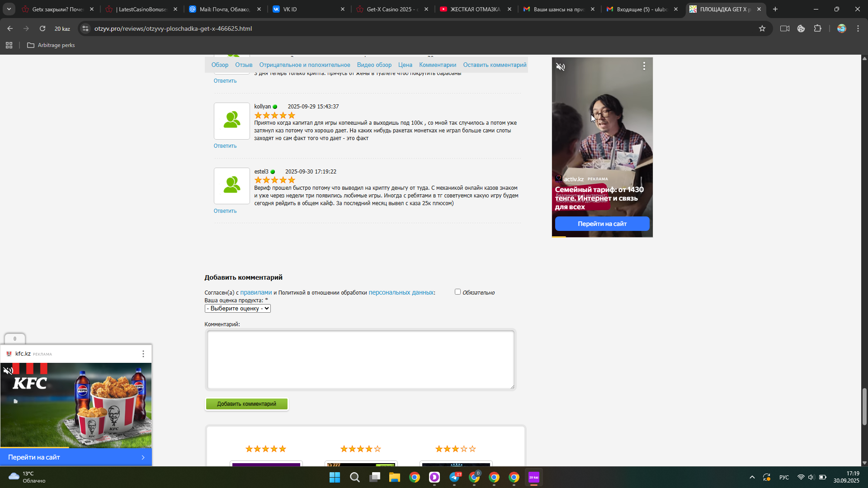The width and height of the screenshot is (868, 488).
Task: Open the apps grid in bookmarks bar
Action: click(9, 45)
